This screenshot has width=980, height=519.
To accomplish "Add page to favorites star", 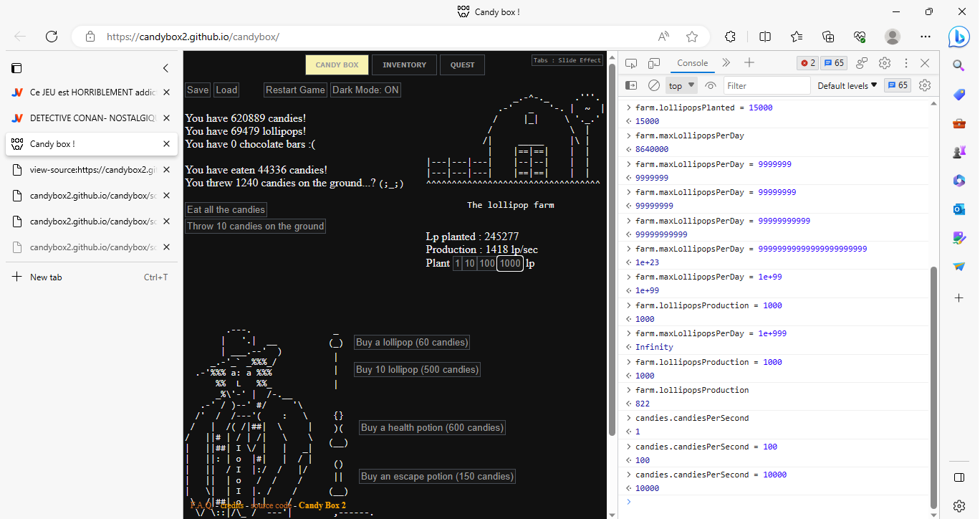I will pos(692,37).
